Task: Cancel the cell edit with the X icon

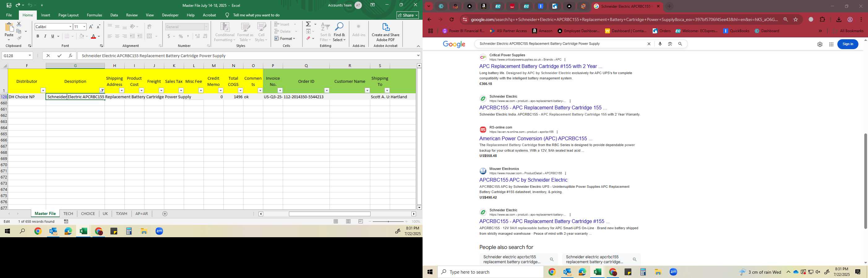Action: tap(48, 56)
